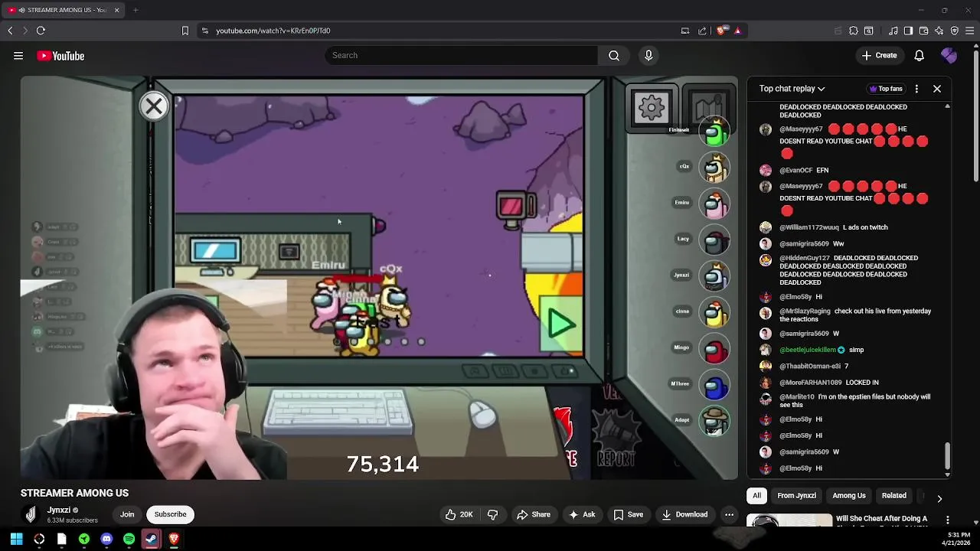
Task: Show next category chips arrow
Action: [x=939, y=498]
